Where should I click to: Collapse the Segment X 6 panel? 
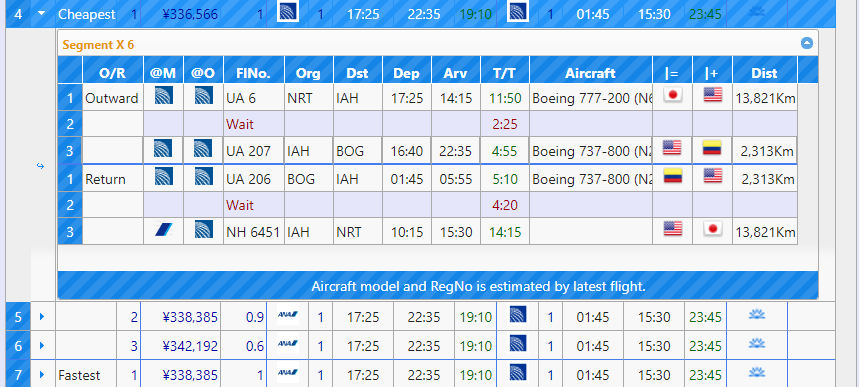point(806,43)
